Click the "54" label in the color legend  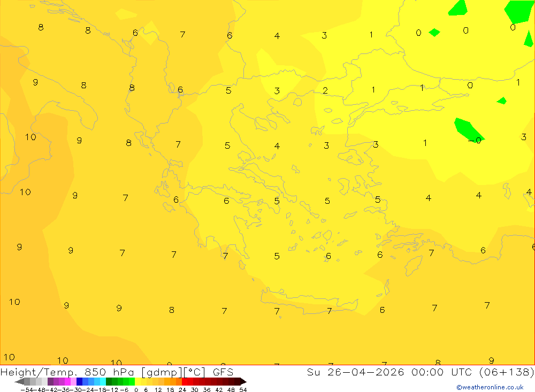point(243,390)
